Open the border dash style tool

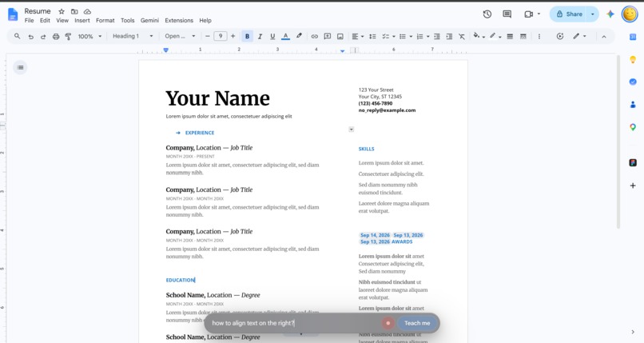[x=523, y=37]
